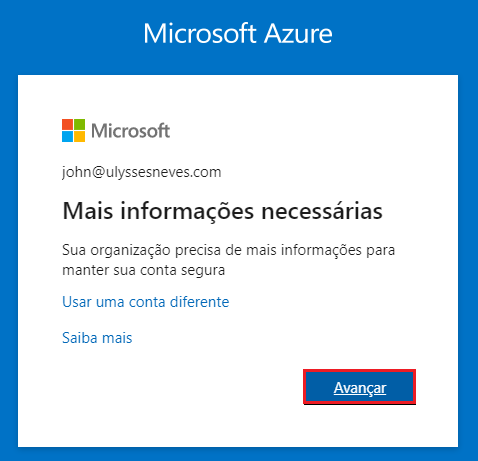Viewport: 478px width, 461px height.
Task: Open the Saiba mais link
Action: [97, 338]
